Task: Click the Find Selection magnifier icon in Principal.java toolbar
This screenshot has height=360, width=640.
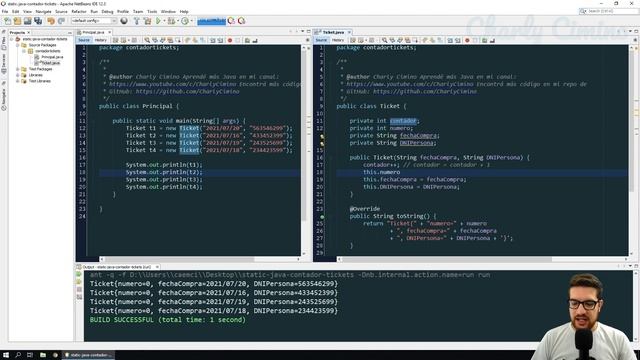Action: pyautogui.click(x=147, y=40)
